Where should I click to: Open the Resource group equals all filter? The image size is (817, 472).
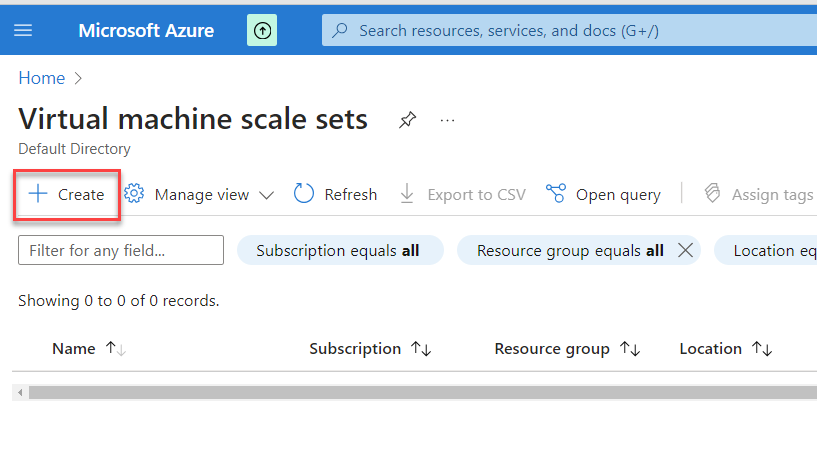[570, 250]
